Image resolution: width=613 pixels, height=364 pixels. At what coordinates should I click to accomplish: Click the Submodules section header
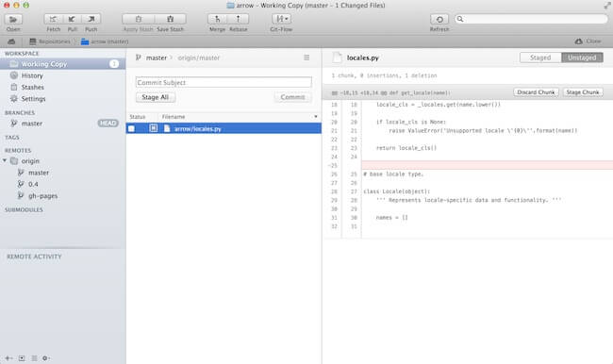click(x=24, y=210)
